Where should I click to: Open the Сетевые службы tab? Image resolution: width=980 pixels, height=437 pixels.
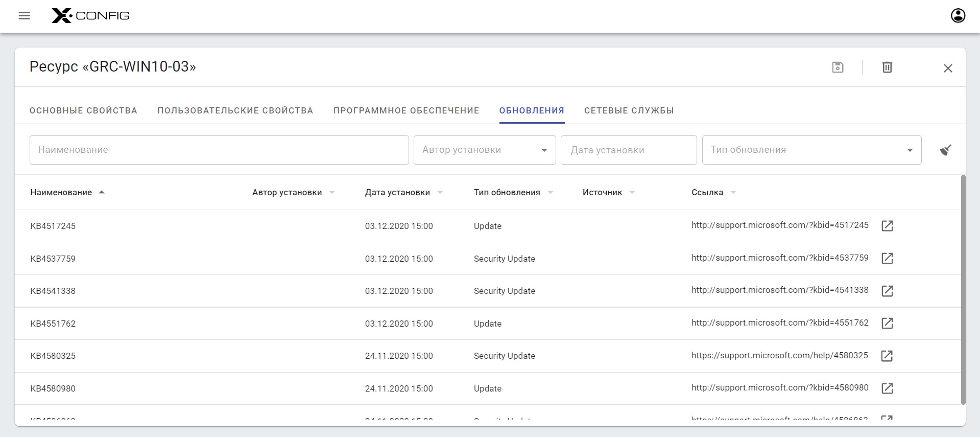(x=629, y=110)
